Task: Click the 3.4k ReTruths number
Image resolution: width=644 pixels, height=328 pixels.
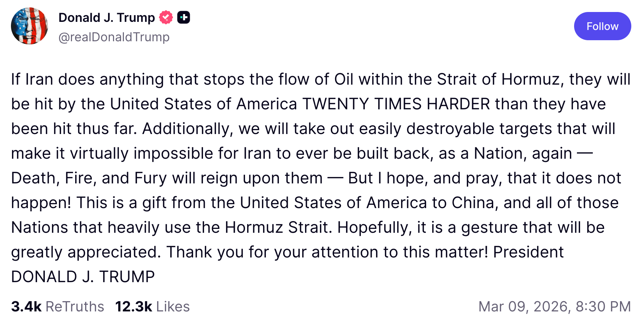Action: 26,306
